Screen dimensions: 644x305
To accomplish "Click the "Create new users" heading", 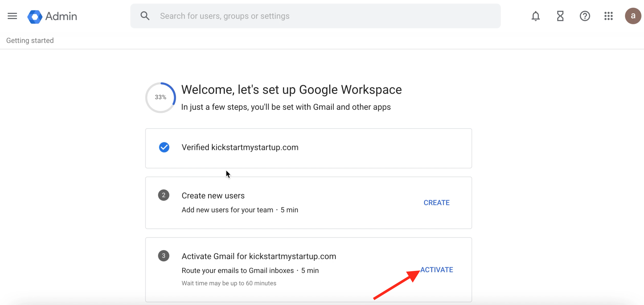I will click(213, 196).
